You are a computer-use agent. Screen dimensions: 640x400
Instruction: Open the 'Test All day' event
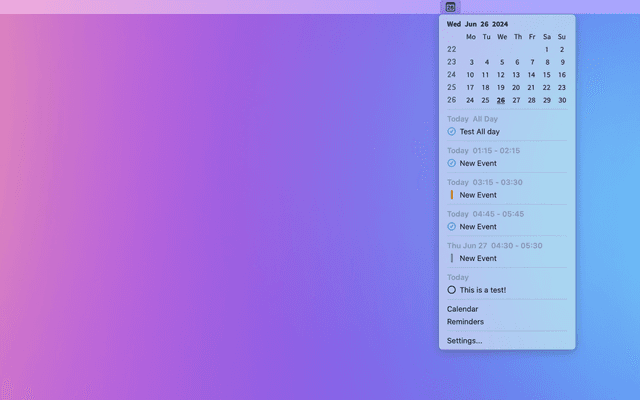[480, 131]
